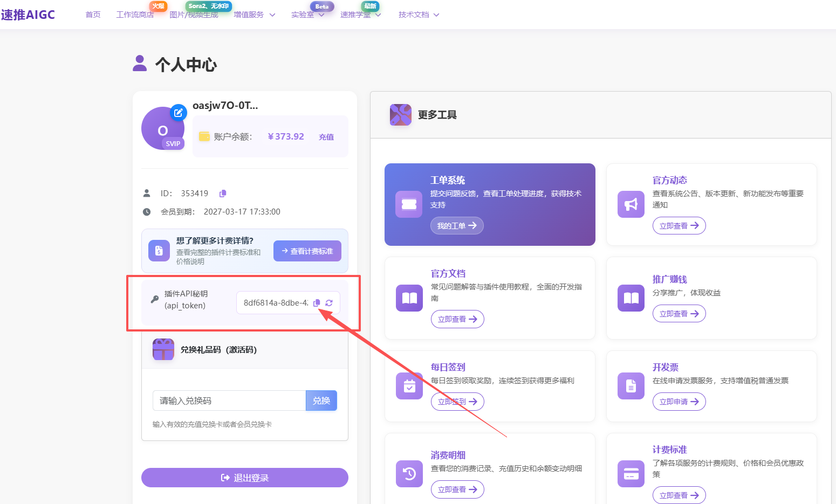
Task: Click the 兑换礼品码 gift icon
Action: 163,349
